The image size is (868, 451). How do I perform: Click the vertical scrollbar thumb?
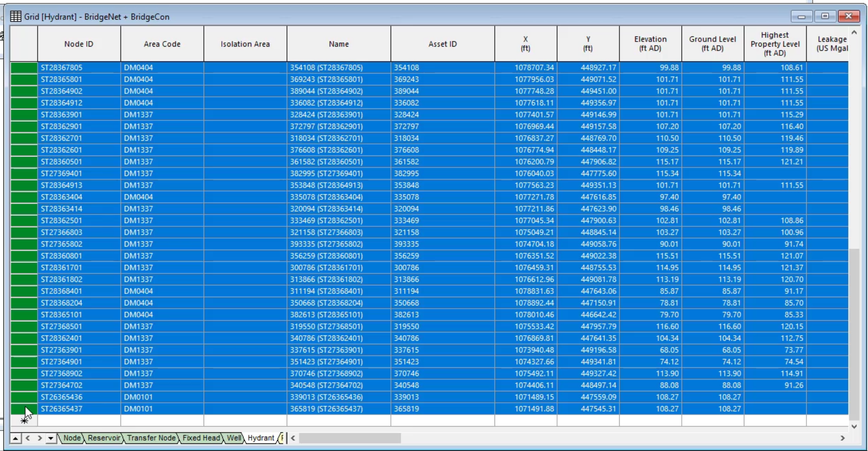[854, 334]
